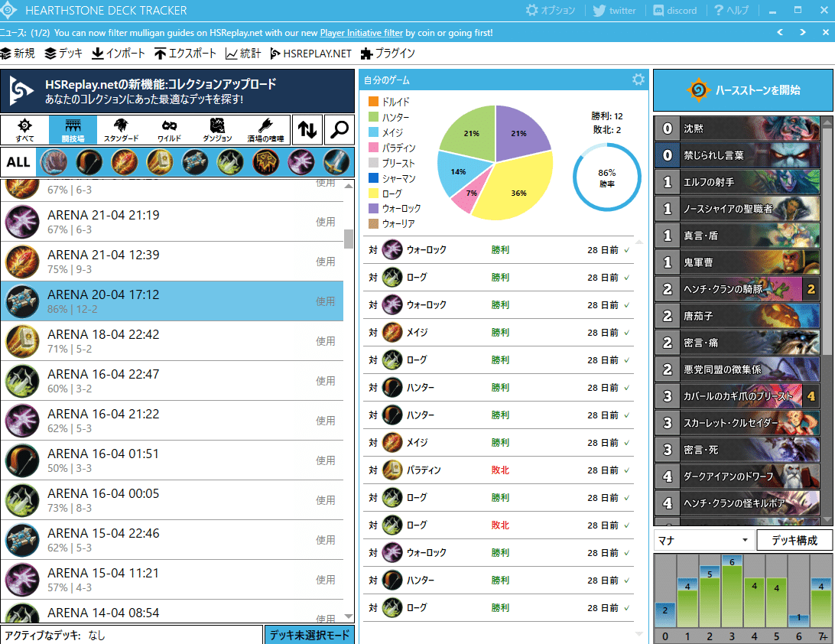Select the ダークアイアンのドワーフ card row
835x644 pixels.
[737, 476]
